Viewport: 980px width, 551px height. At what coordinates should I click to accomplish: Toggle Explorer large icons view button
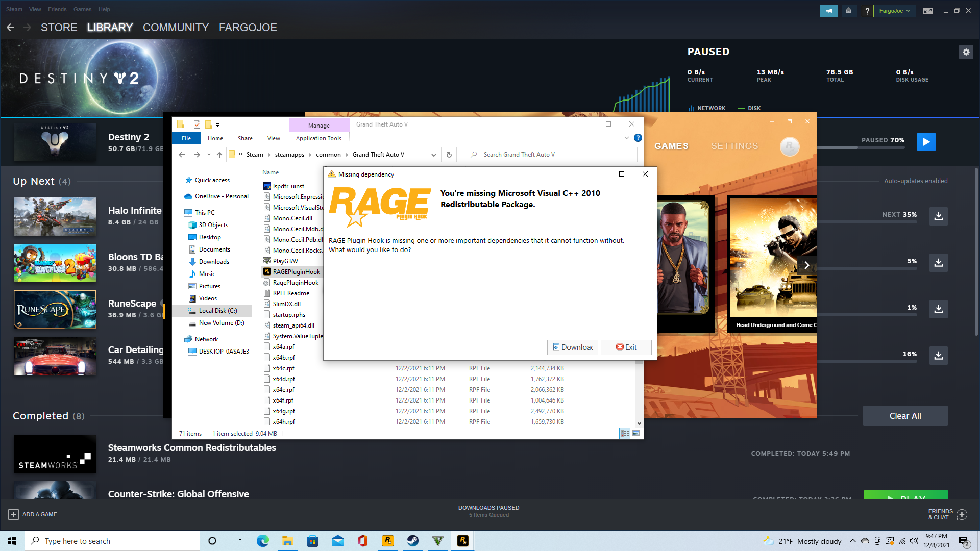[x=636, y=433]
